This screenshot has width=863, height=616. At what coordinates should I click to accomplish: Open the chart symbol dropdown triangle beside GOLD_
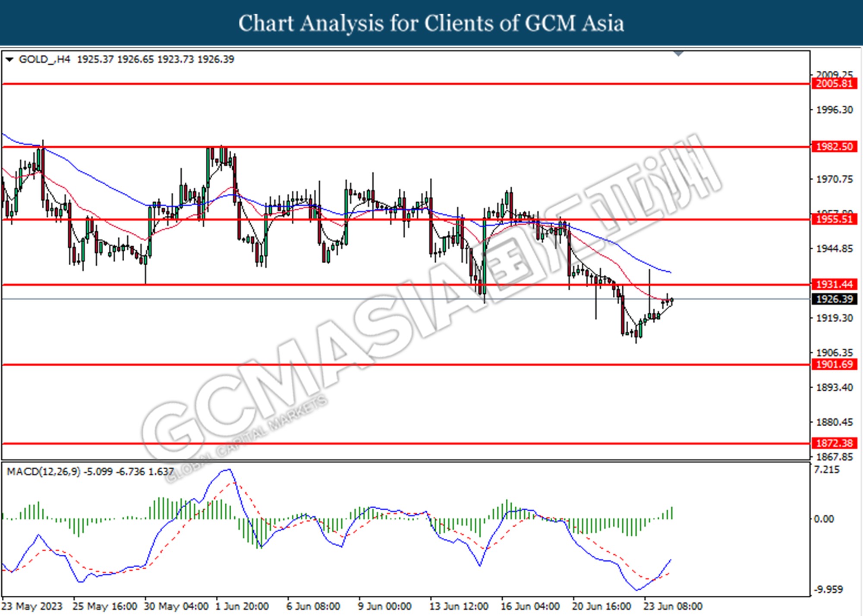tap(9, 60)
